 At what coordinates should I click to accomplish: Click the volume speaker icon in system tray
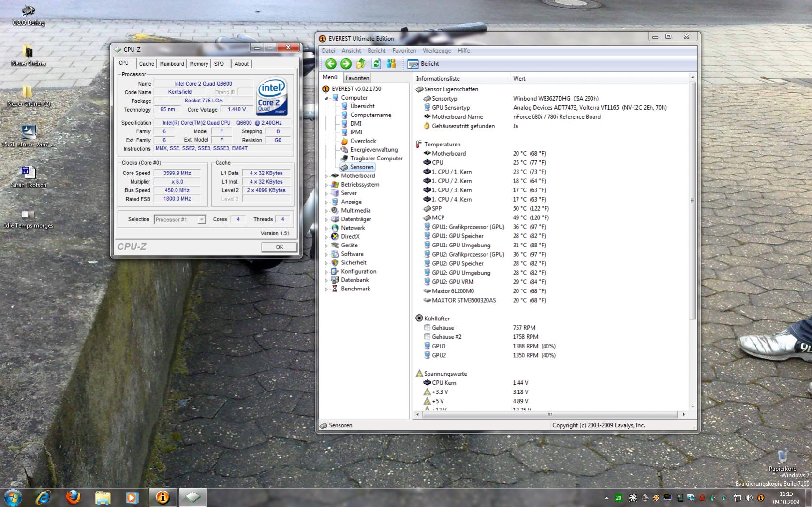tap(749, 498)
